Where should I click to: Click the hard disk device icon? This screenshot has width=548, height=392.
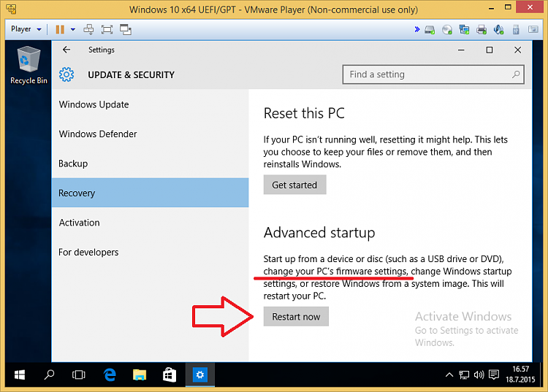pos(430,30)
